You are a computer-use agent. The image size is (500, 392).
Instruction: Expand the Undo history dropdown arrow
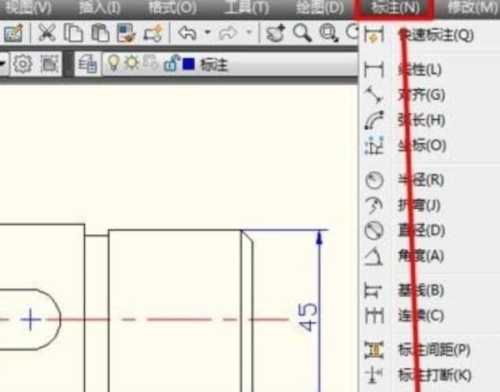click(208, 33)
